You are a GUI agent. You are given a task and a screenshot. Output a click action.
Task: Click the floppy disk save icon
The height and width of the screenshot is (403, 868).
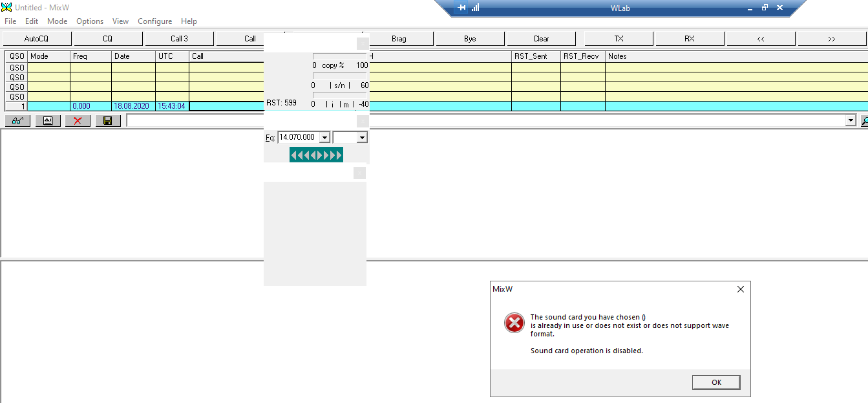point(107,121)
